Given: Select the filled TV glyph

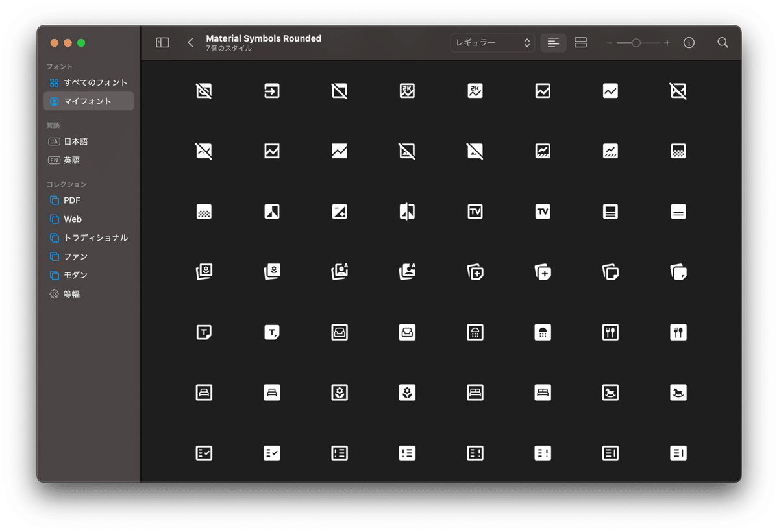Looking at the screenshot, I should coord(543,212).
